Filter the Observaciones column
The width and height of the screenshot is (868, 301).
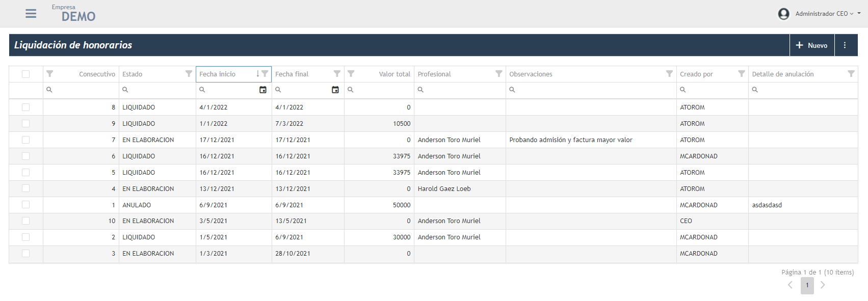tap(669, 74)
